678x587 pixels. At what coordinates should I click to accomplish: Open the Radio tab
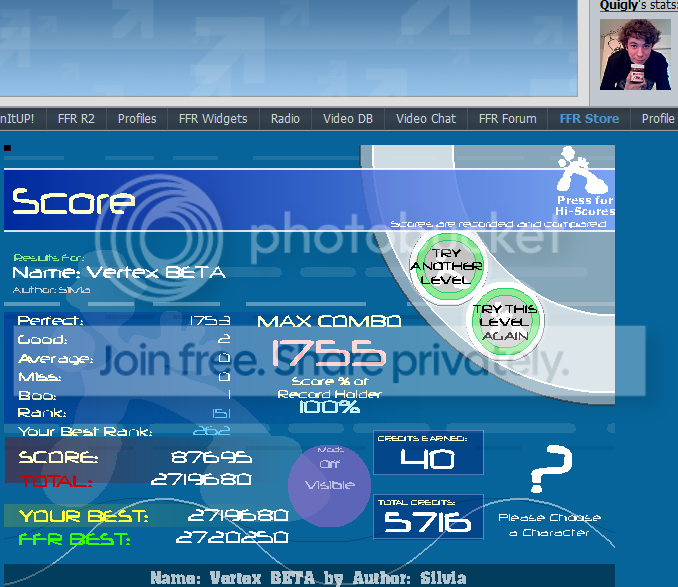(285, 119)
